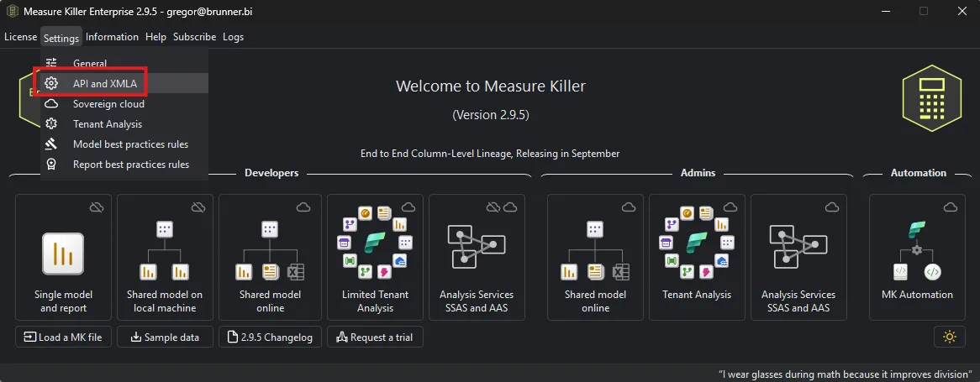Open the License menu

[x=21, y=37]
